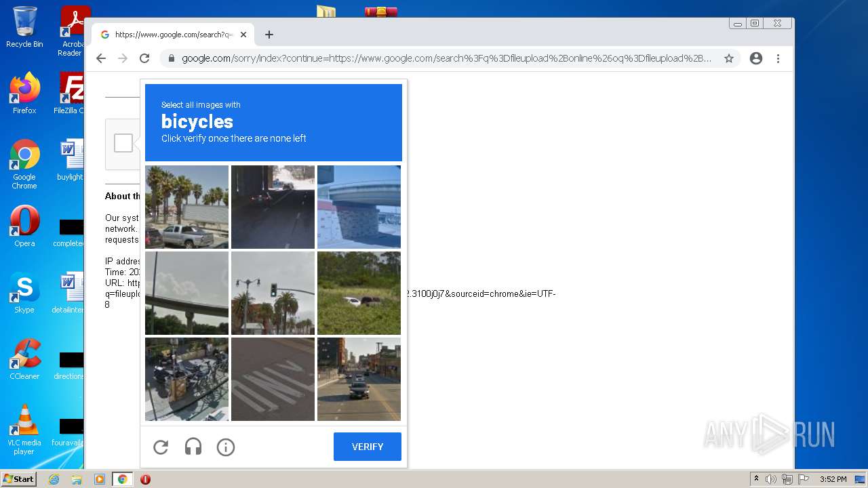Switch to the google.com/search tab
This screenshot has height=488, width=868.
point(173,35)
